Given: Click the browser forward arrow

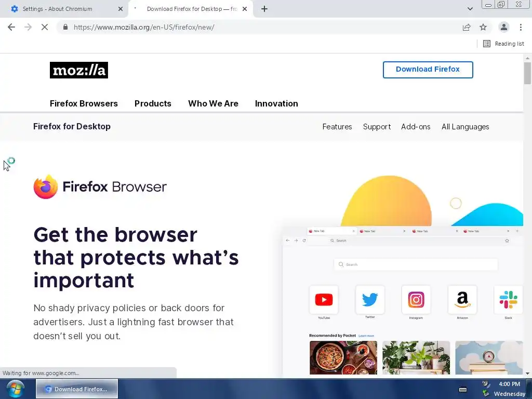Looking at the screenshot, I should click(x=28, y=27).
